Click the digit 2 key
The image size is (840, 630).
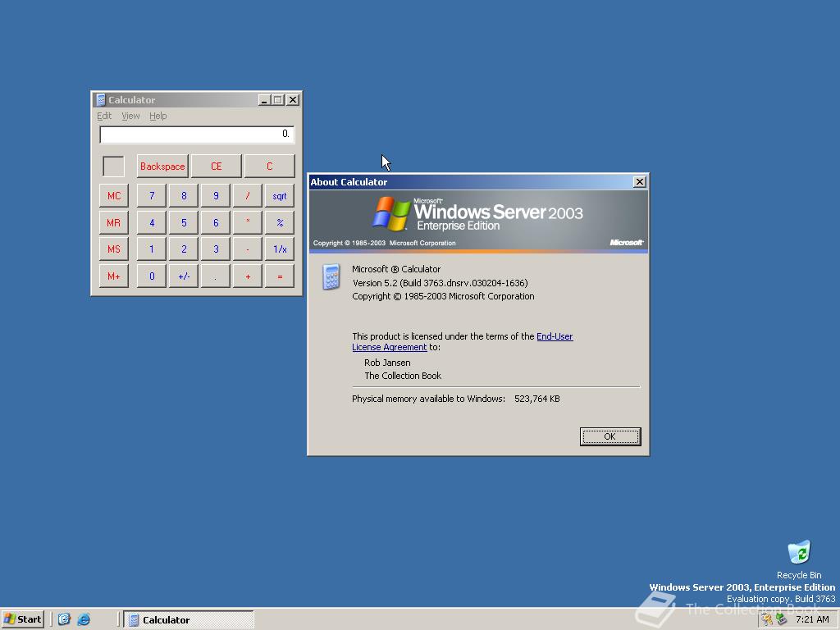(x=184, y=249)
